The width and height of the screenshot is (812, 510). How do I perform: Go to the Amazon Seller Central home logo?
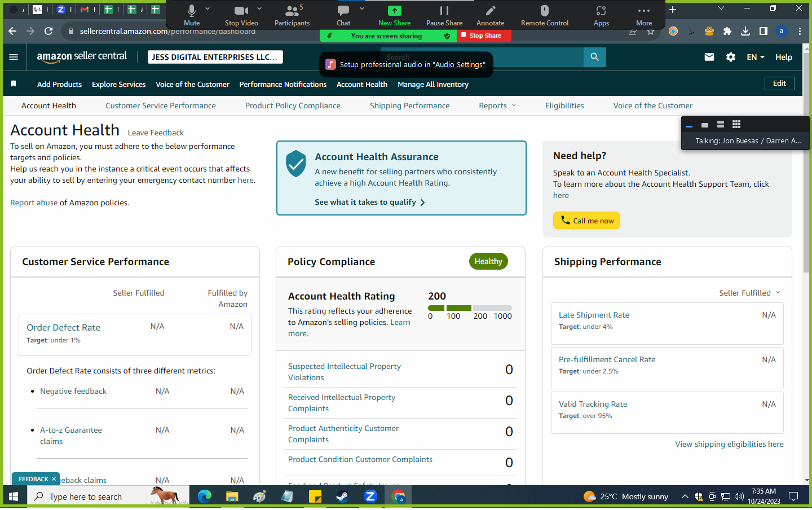(82, 56)
